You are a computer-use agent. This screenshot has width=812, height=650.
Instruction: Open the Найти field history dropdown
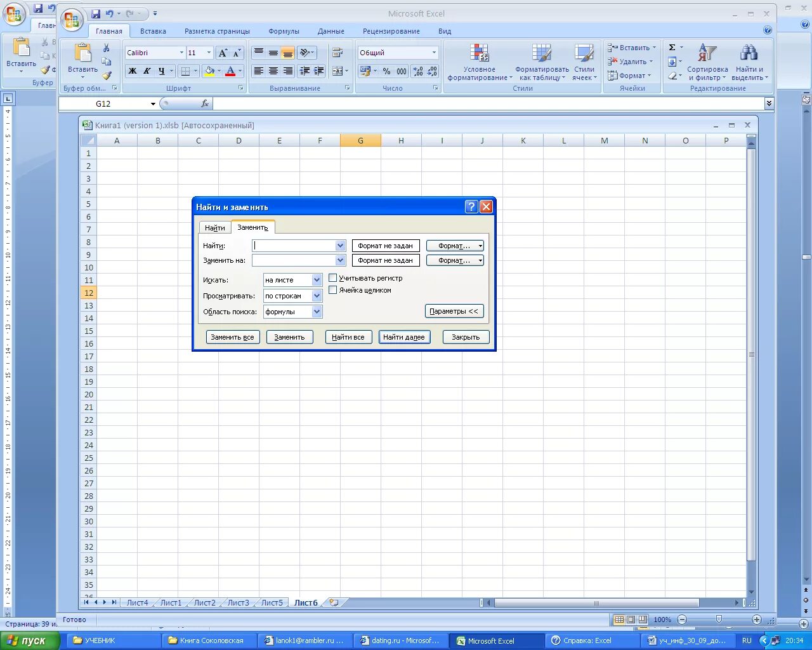[340, 246]
